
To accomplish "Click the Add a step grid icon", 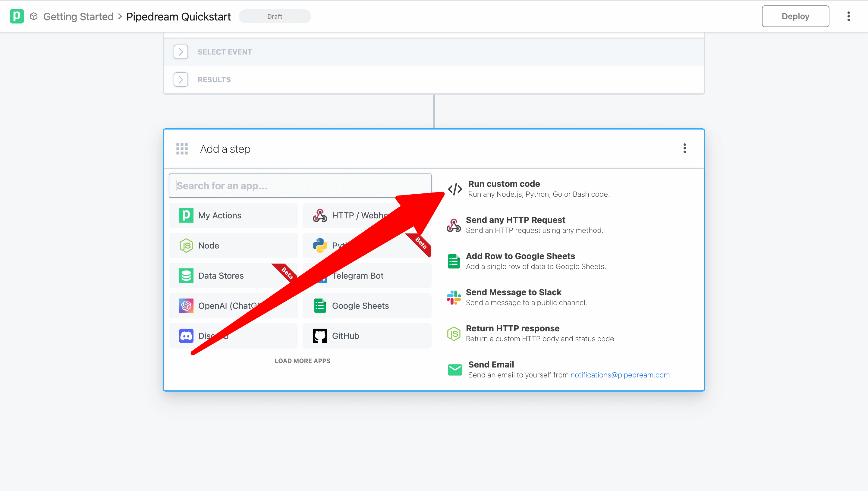I will point(182,149).
